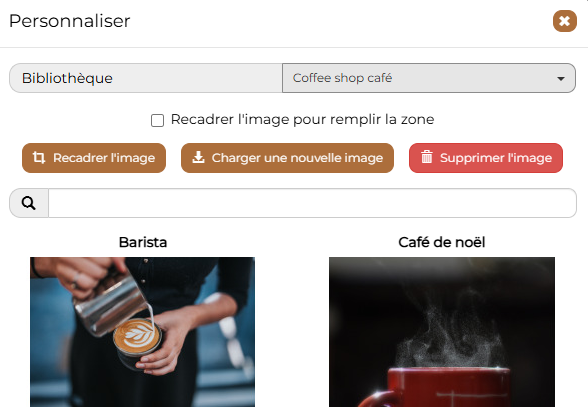Click the Barista image title
The image size is (588, 414).
point(143,242)
